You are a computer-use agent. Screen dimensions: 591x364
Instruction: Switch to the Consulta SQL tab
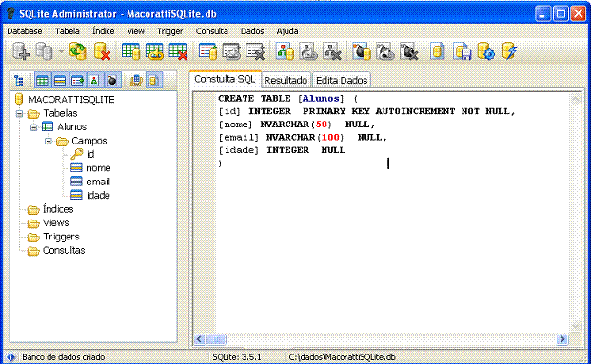(225, 79)
